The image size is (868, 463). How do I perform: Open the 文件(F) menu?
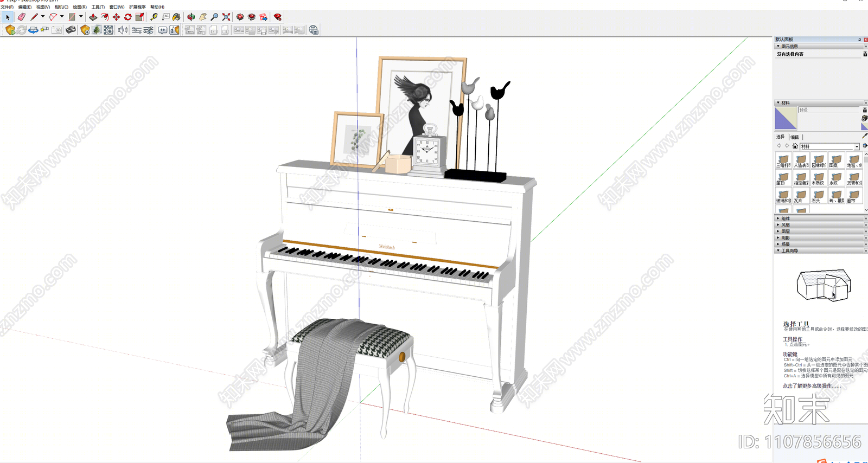pyautogui.click(x=7, y=7)
